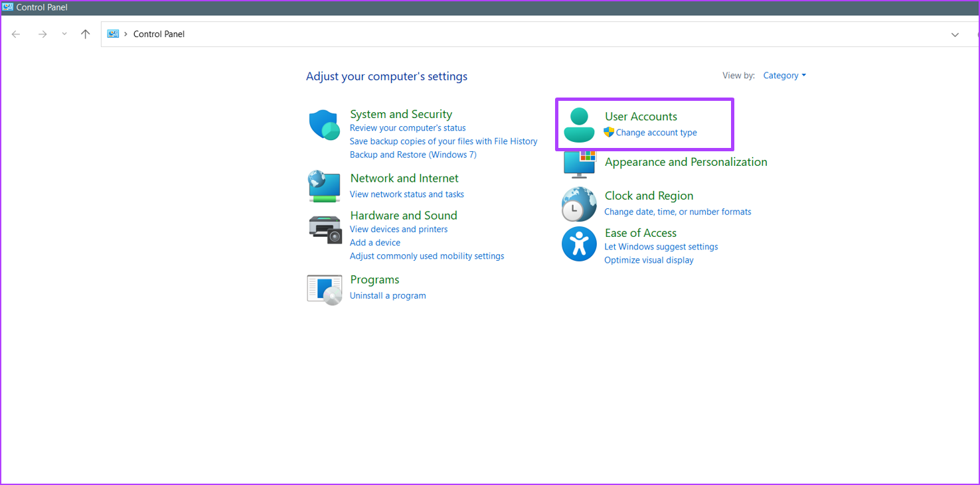980x485 pixels.
Task: Click Uninstall a program
Action: tap(388, 296)
